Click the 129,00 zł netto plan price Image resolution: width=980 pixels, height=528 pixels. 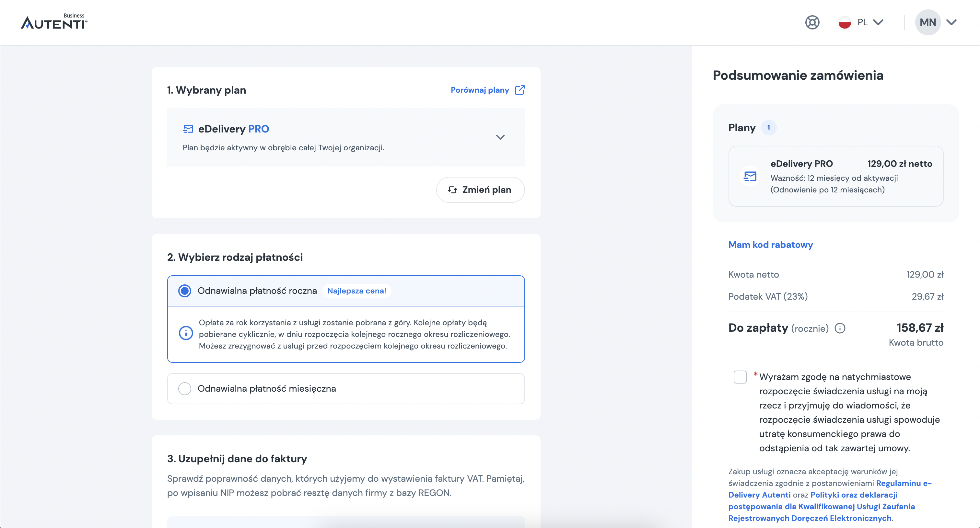900,164
